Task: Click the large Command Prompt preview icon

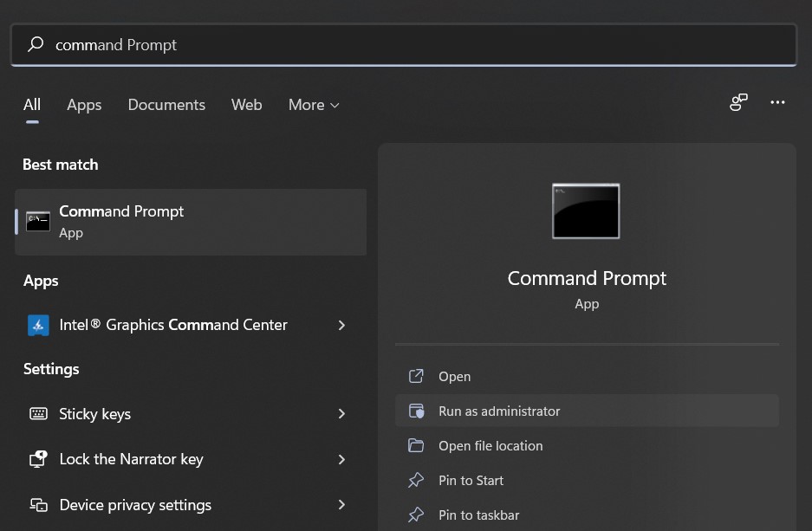Action: point(586,211)
